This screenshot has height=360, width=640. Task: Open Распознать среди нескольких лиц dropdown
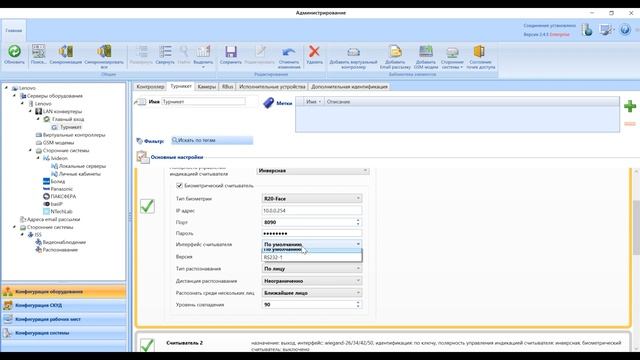coord(311,293)
